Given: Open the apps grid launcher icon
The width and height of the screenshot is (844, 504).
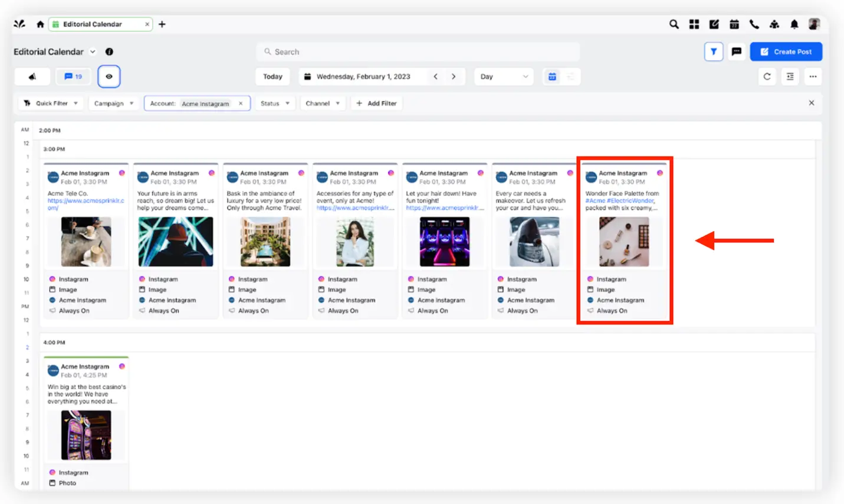Looking at the screenshot, I should click(x=694, y=24).
